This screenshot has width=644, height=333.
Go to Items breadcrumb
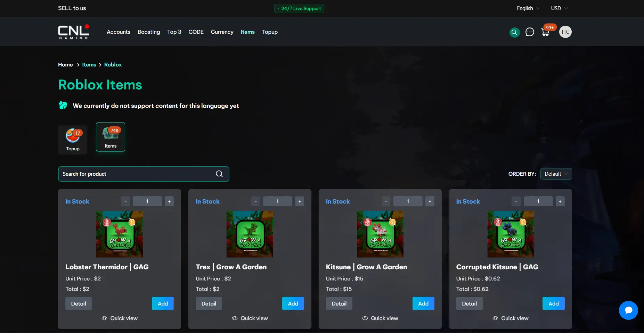tap(89, 65)
